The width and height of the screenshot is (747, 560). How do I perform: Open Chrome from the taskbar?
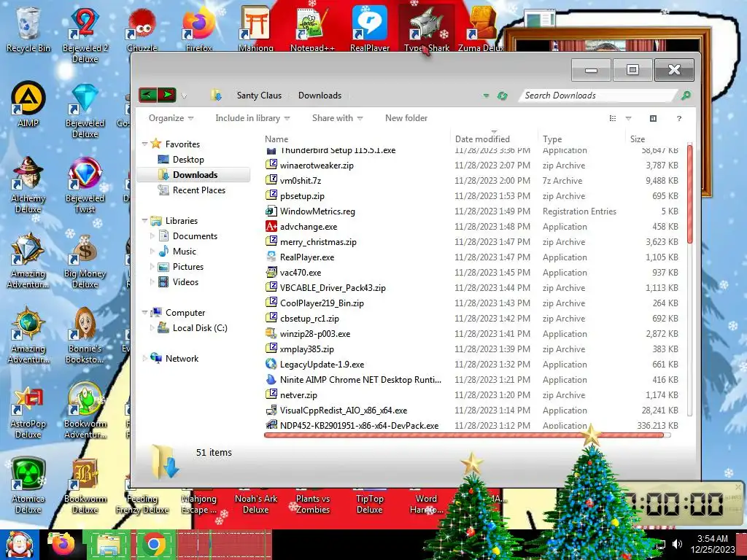[153, 544]
